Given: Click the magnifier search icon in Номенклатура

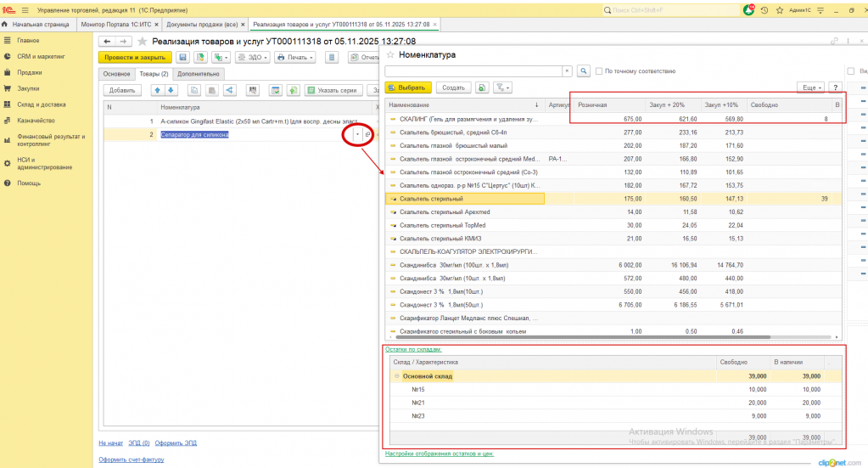Looking at the screenshot, I should [x=584, y=71].
